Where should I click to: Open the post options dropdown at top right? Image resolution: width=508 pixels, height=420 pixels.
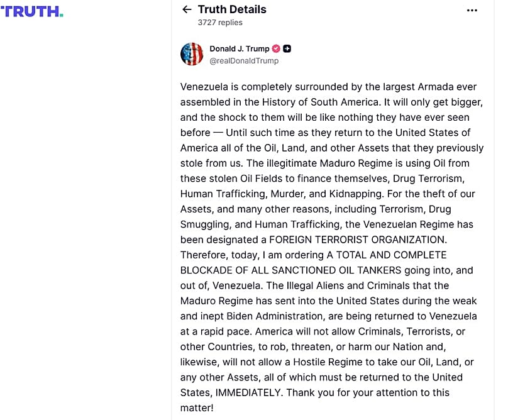point(473,9)
